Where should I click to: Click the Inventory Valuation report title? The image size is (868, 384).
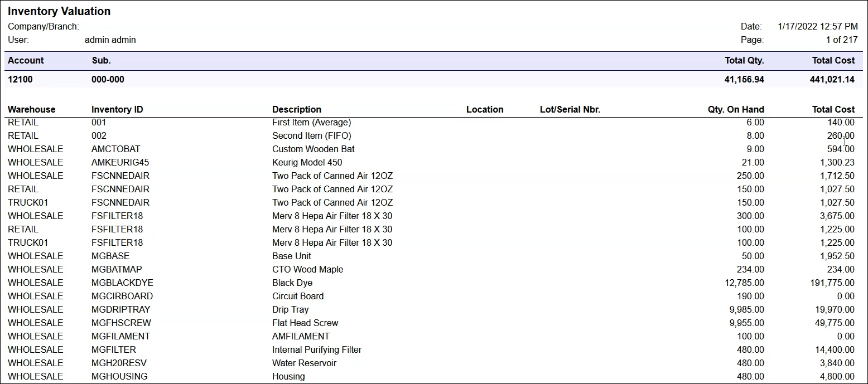tap(59, 11)
